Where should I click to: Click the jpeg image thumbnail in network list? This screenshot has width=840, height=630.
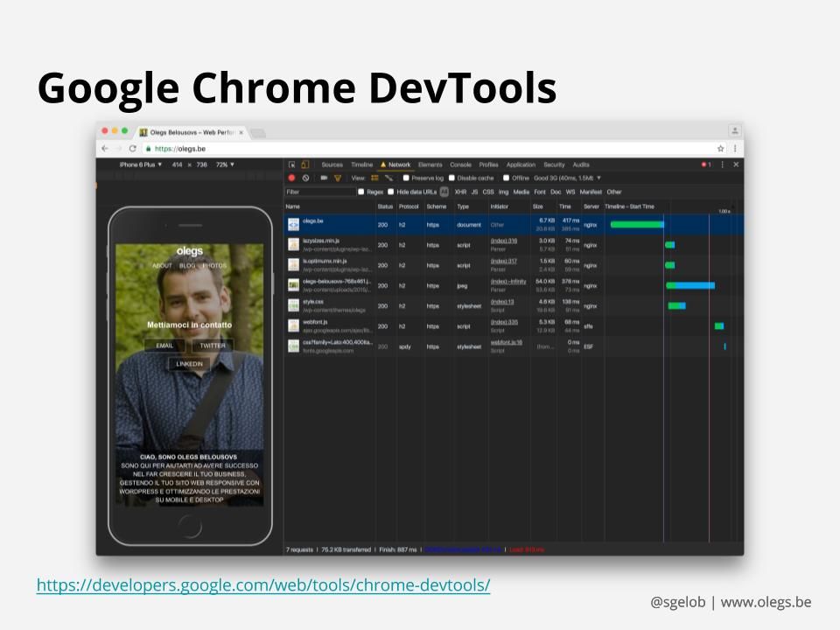[x=294, y=285]
